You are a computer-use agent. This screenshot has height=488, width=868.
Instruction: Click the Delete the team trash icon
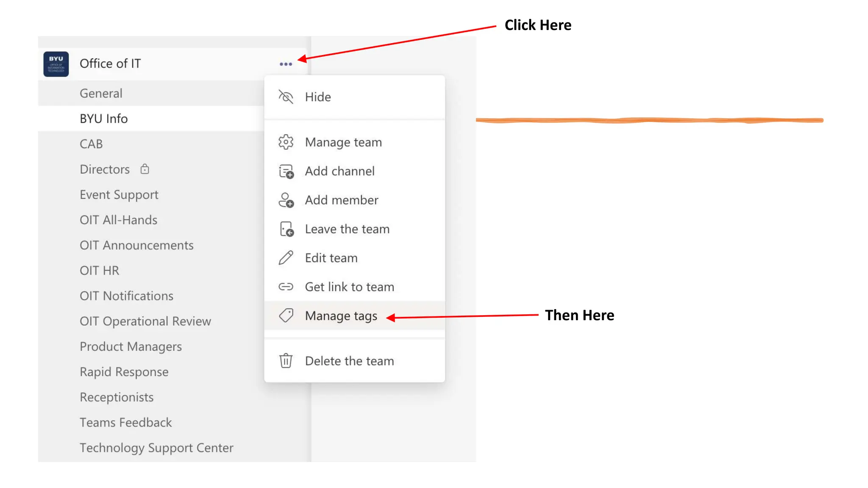tap(286, 361)
